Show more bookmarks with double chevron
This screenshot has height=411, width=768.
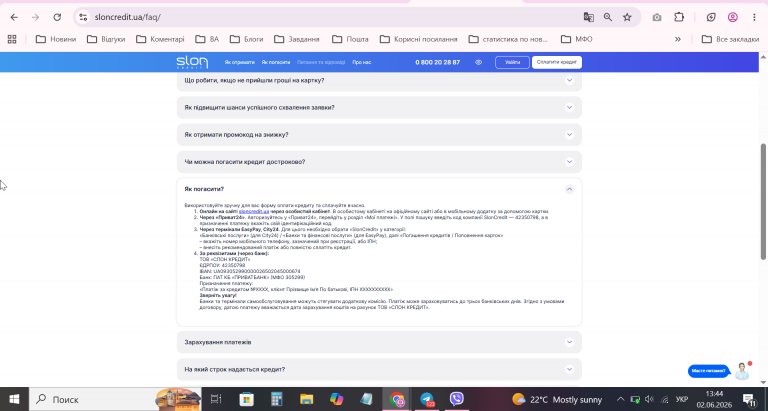[678, 39]
